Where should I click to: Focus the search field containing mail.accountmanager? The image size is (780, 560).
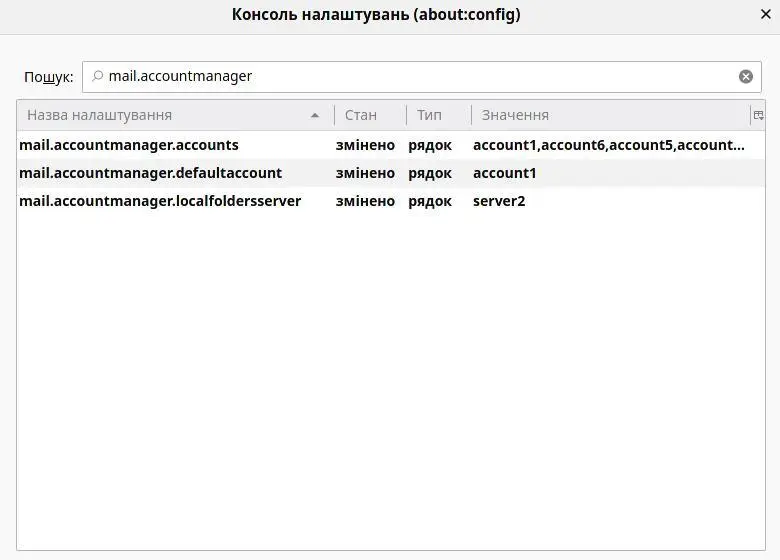coord(421,77)
